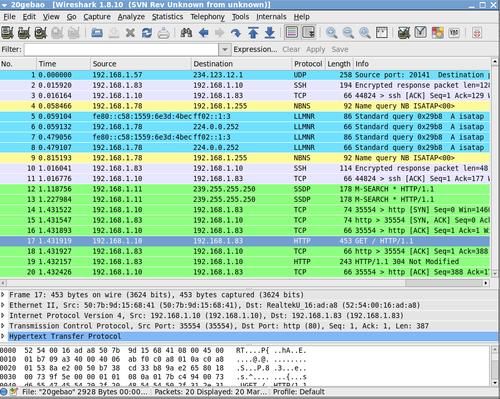
Task: Sort by the Destination column header
Action: click(x=241, y=64)
